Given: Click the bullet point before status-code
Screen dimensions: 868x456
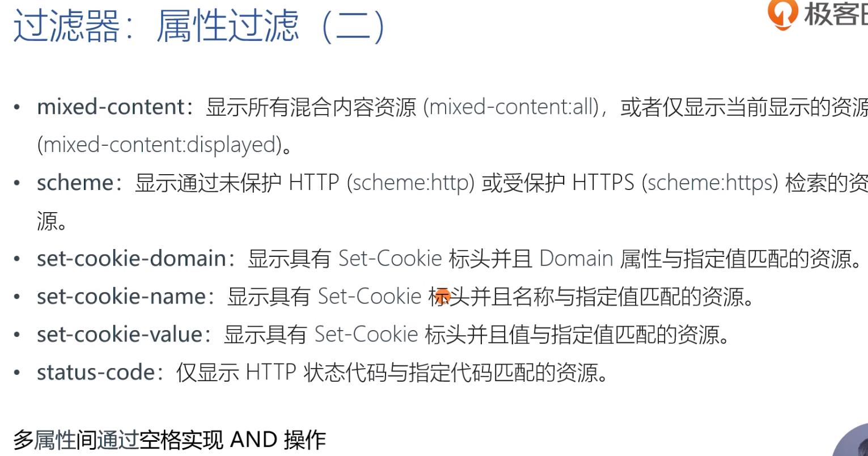Looking at the screenshot, I should [x=17, y=373].
